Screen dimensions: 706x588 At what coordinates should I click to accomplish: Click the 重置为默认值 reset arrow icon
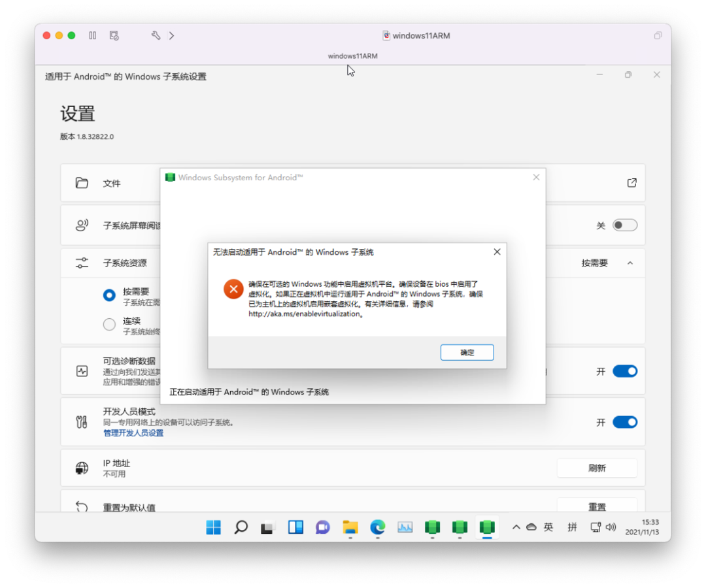click(82, 507)
